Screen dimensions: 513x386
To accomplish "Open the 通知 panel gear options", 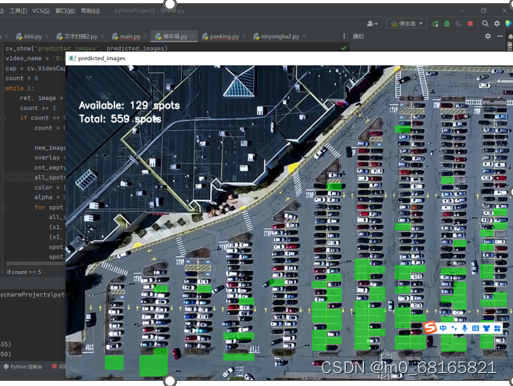I will click(488, 36).
